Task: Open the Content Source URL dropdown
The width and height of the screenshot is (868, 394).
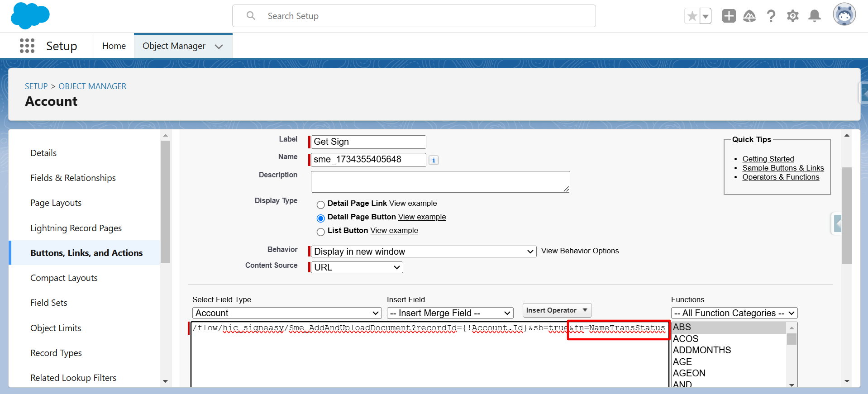Action: click(x=357, y=267)
